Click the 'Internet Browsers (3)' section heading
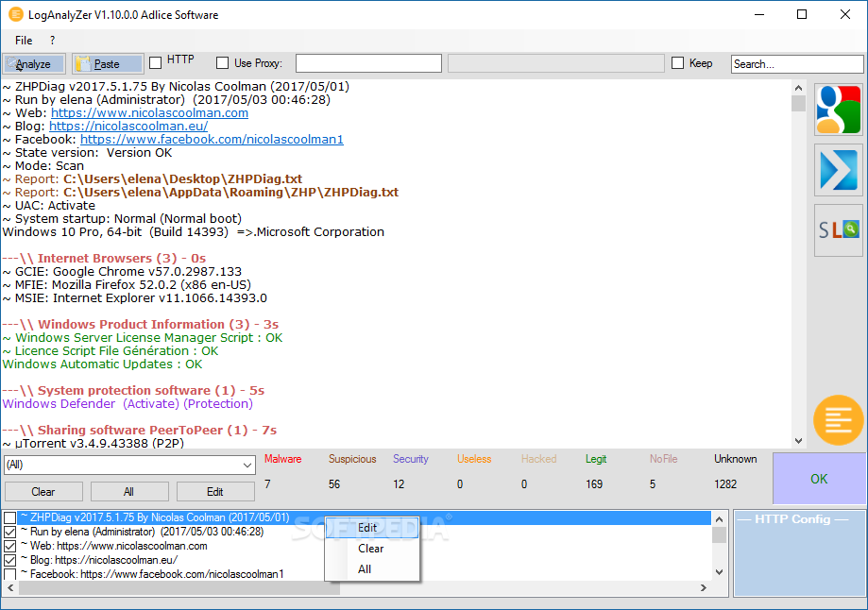The height and width of the screenshot is (610, 868). point(104,259)
